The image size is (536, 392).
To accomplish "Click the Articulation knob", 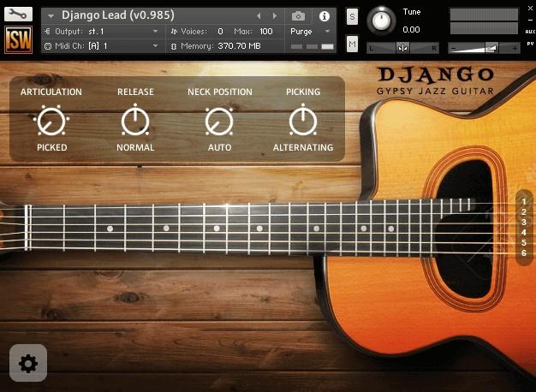I will [x=51, y=121].
